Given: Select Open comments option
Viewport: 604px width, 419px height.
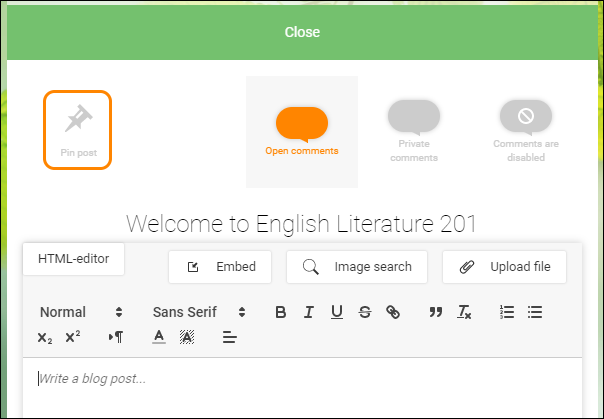Looking at the screenshot, I should tap(302, 132).
